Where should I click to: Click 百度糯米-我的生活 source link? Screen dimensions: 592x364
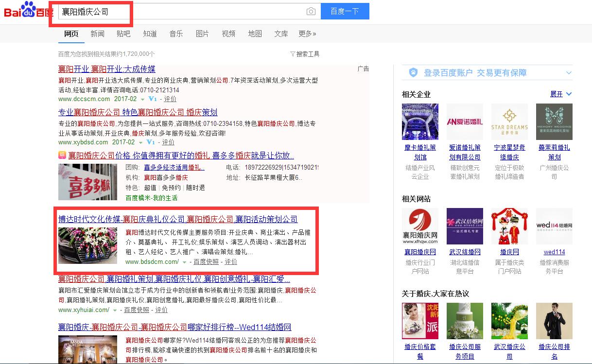click(152, 198)
